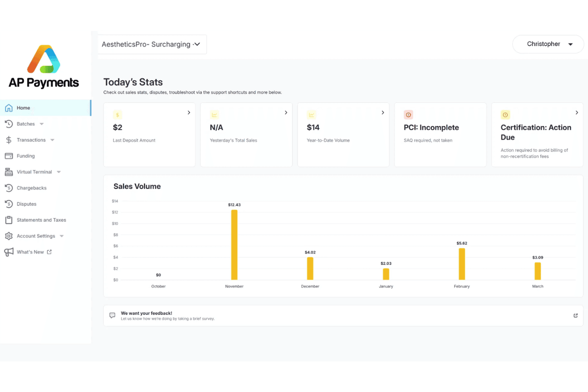Click the Disputes icon in sidebar

pos(9,204)
